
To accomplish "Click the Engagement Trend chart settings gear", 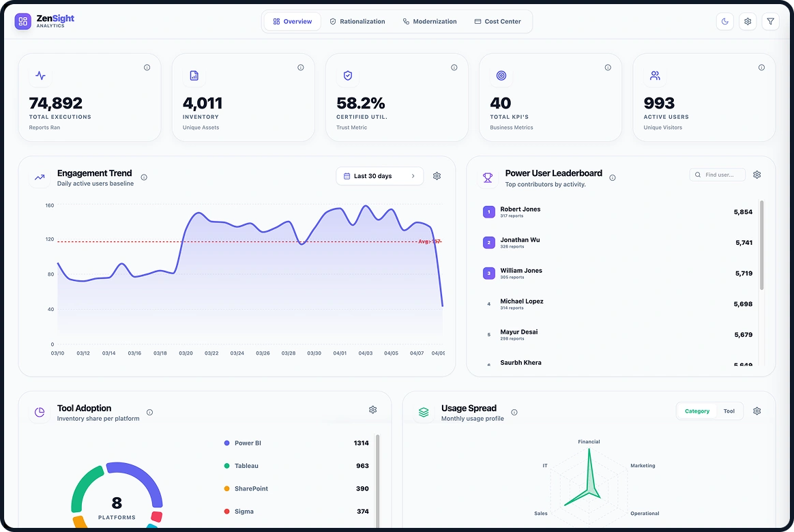I will point(437,175).
